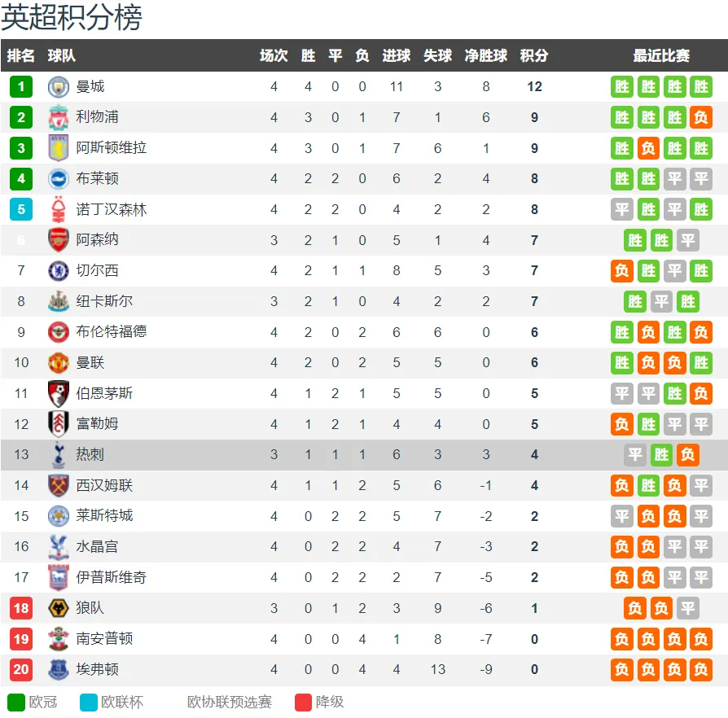Image resolution: width=728 pixels, height=718 pixels.
Task: Click the 南安普顿 team name
Action: click(x=104, y=639)
